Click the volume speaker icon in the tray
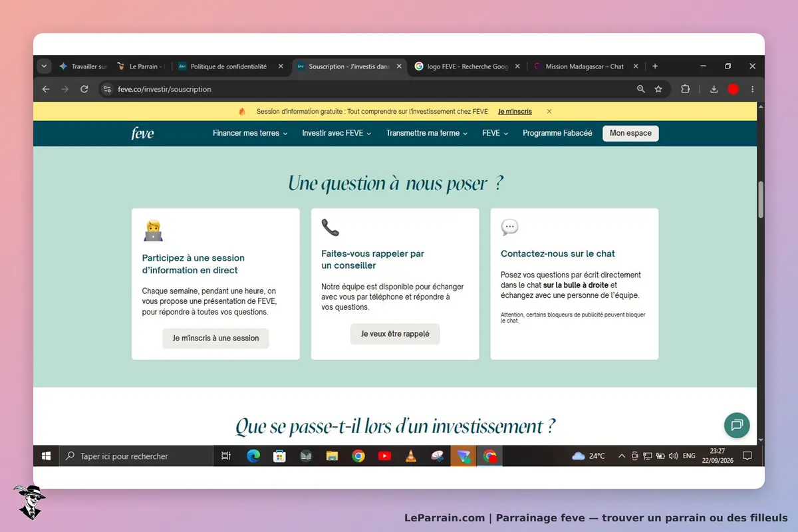Image resolution: width=798 pixels, height=532 pixels. pyautogui.click(x=673, y=456)
